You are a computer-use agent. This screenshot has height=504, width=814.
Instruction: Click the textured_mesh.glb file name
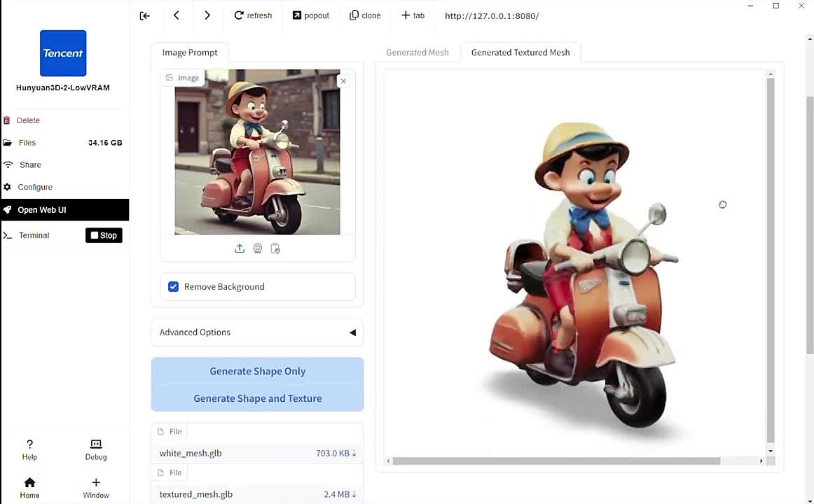[x=195, y=495]
